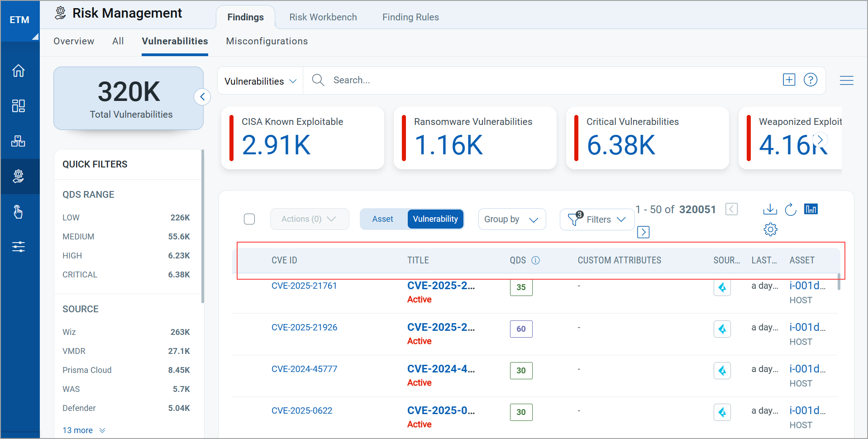The image size is (868, 439).
Task: Open the Inventory blocks icon in sidebar
Action: click(19, 141)
